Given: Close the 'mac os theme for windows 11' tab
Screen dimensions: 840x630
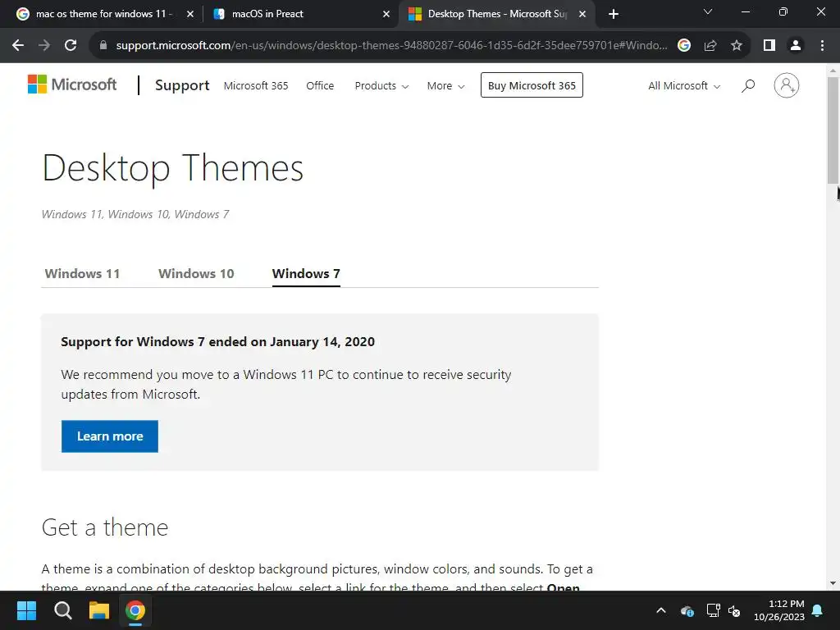Looking at the screenshot, I should click(x=190, y=14).
